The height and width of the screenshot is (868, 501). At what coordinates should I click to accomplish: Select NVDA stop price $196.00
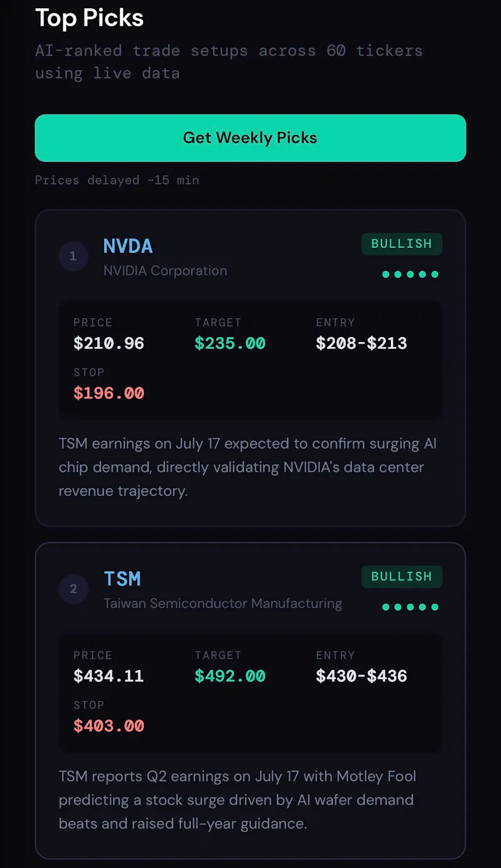(109, 393)
